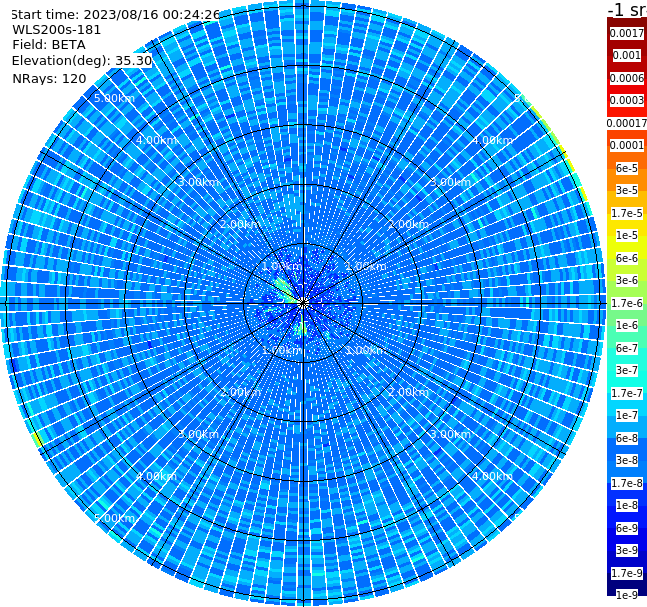This screenshot has height=607, width=647.
Task: Click the Start time 2023/08/16 00:24:26 text
Action: [116, 15]
